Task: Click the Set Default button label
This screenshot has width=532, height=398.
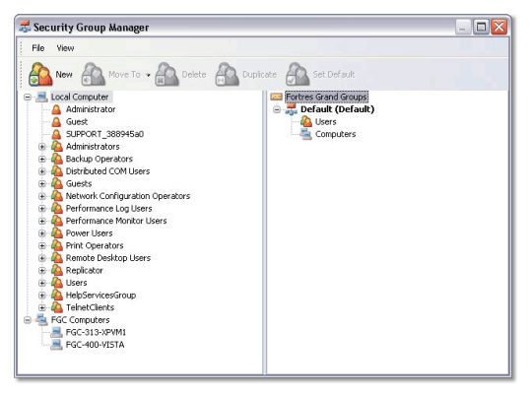Action: (334, 74)
